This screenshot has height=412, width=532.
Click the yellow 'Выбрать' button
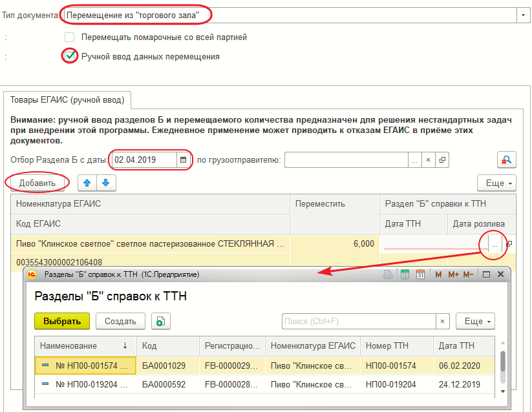[62, 321]
